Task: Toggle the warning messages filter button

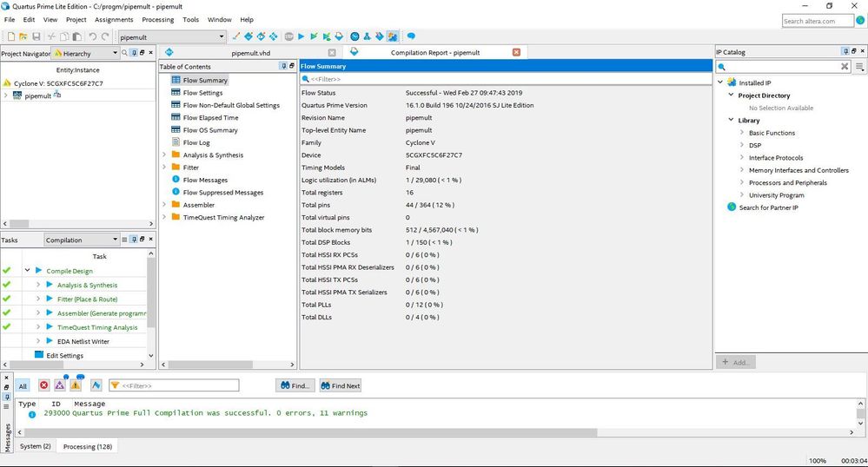Action: coord(76,385)
